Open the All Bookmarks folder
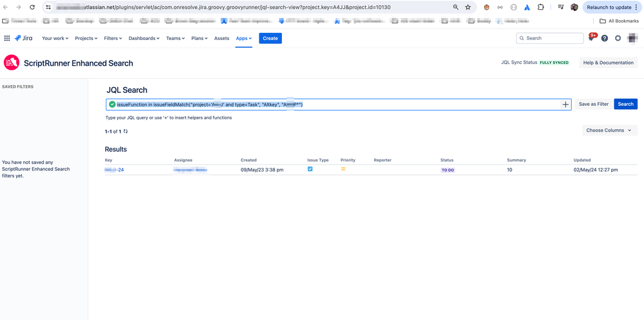The image size is (644, 320). coord(619,21)
